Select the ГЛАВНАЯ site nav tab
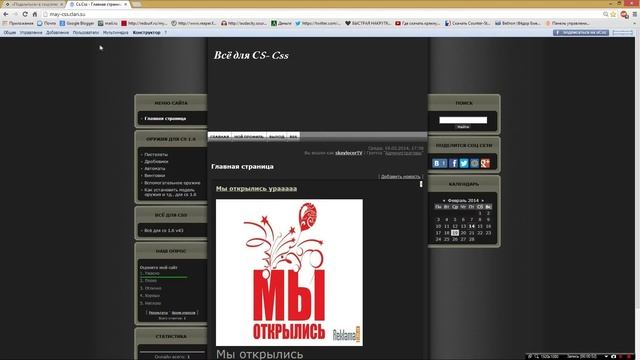Viewport: 640px width, 360px height. coord(219,136)
